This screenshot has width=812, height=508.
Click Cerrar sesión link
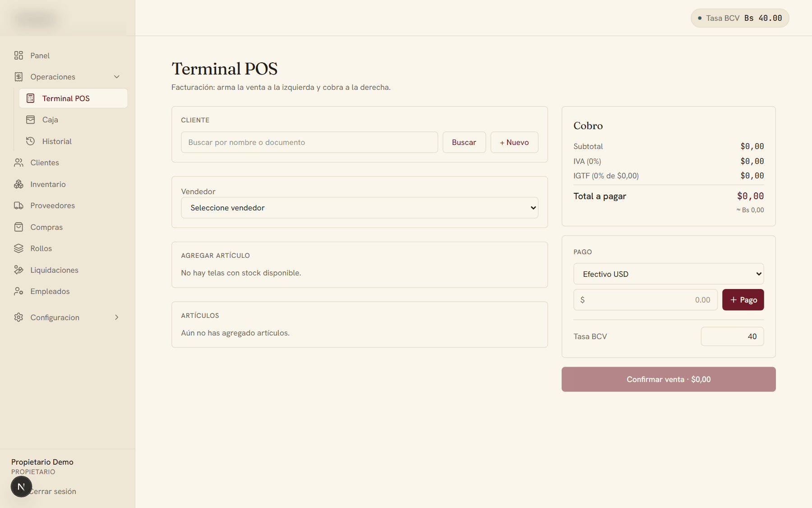pyautogui.click(x=53, y=491)
